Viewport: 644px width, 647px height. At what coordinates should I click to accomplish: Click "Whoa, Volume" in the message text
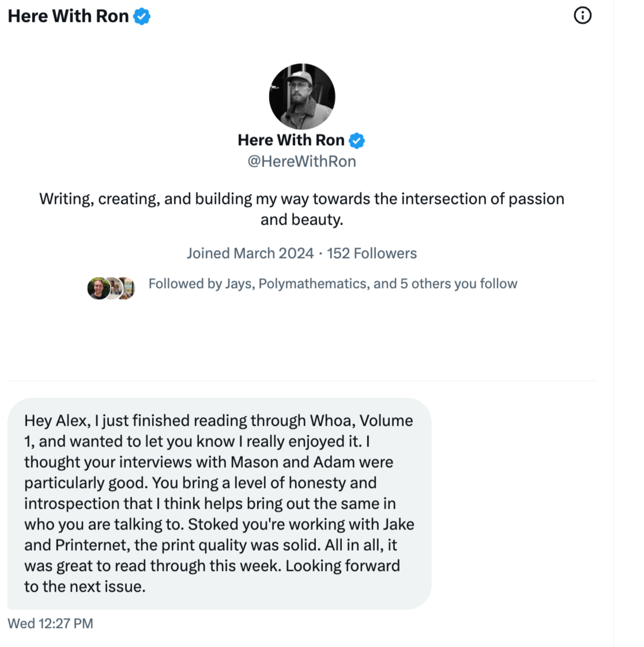361,421
